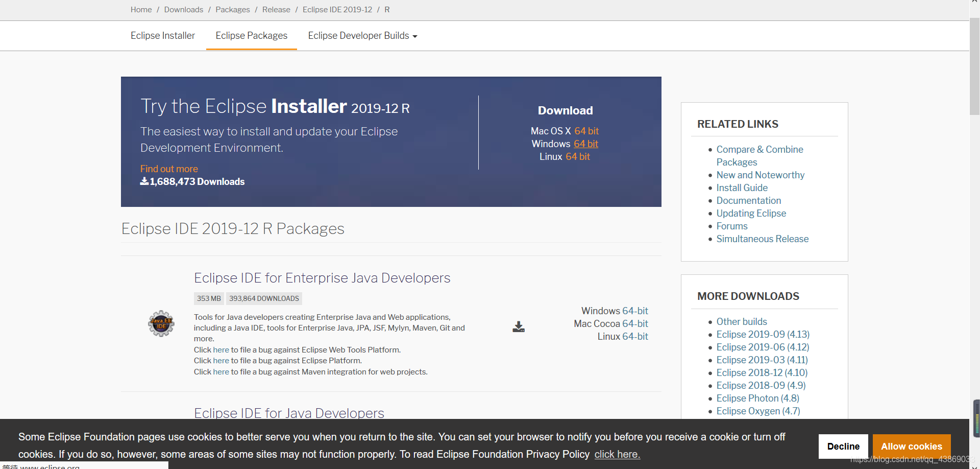The width and height of the screenshot is (980, 469).
Task: Open Simultaneous Release link
Action: pos(763,239)
